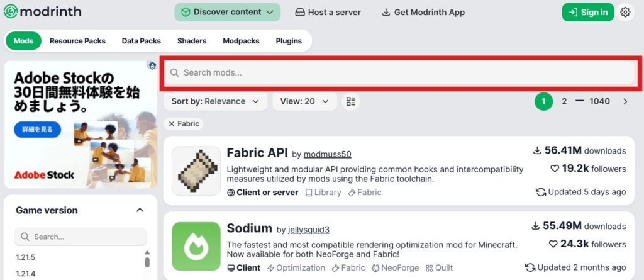This screenshot has height=280, width=644.
Task: Open the settings gear icon
Action: click(x=625, y=13)
